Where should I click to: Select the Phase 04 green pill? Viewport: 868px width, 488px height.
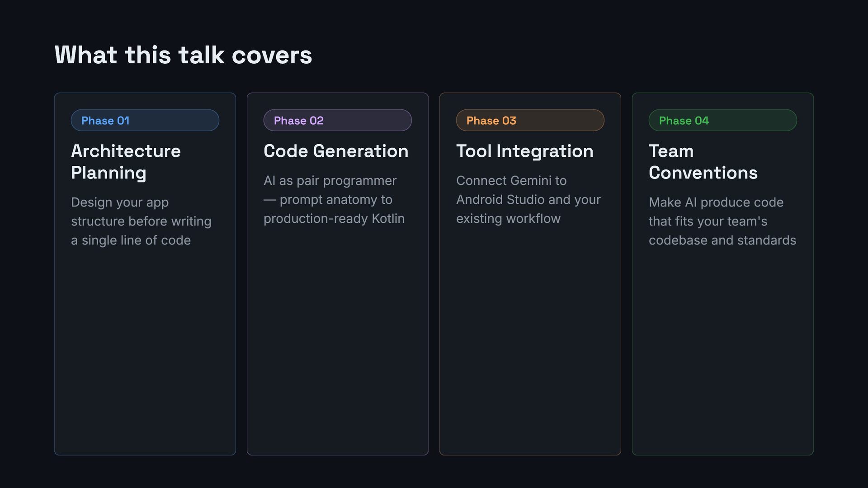[723, 120]
